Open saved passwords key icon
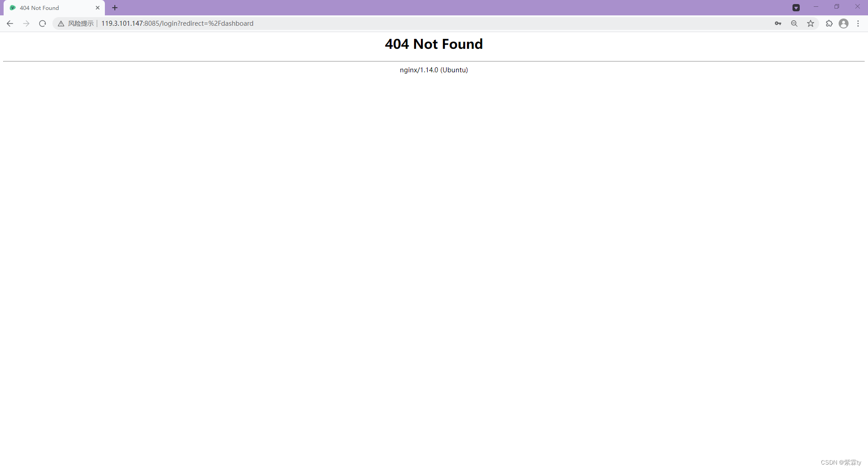868x470 pixels. (778, 23)
